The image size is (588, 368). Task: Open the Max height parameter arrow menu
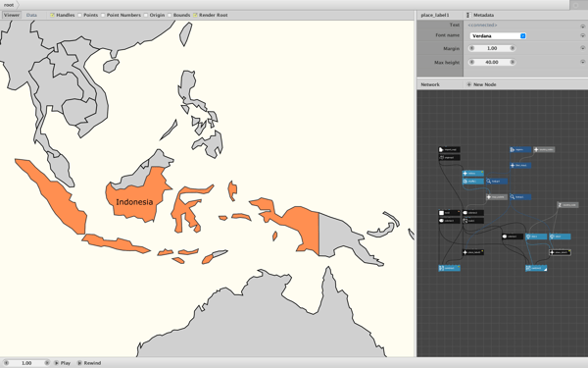point(582,62)
